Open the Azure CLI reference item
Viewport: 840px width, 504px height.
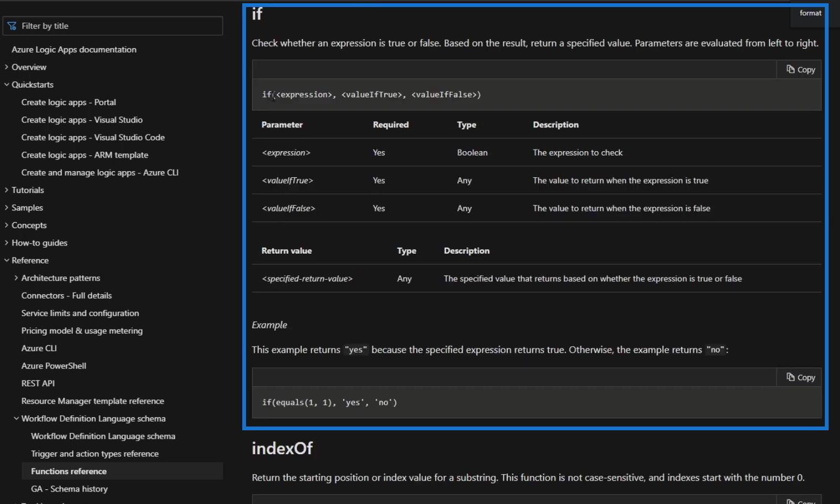pos(39,348)
